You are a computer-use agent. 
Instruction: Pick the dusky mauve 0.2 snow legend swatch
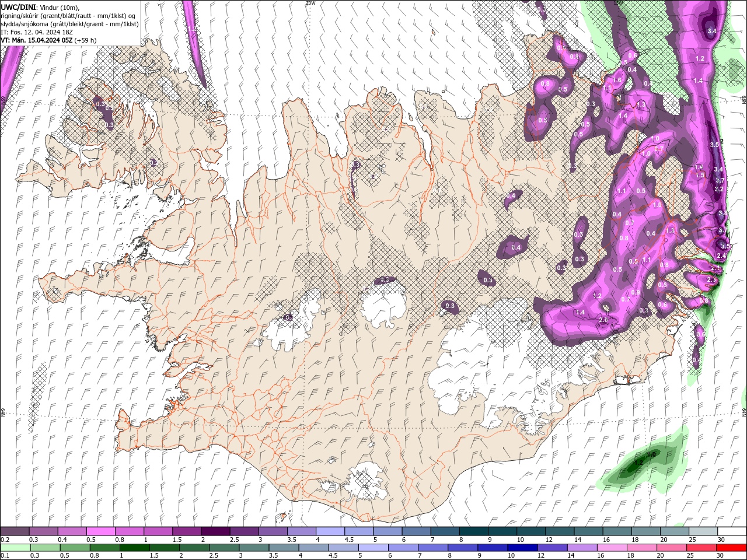tap(15, 531)
